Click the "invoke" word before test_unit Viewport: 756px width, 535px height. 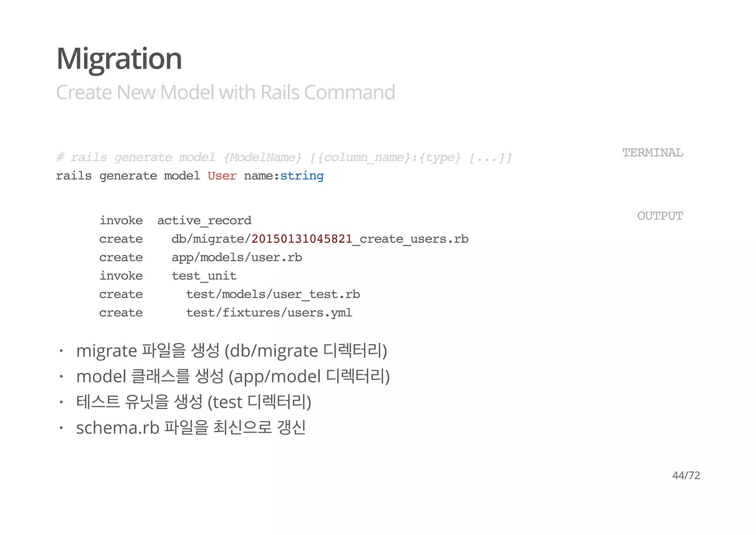tap(121, 276)
